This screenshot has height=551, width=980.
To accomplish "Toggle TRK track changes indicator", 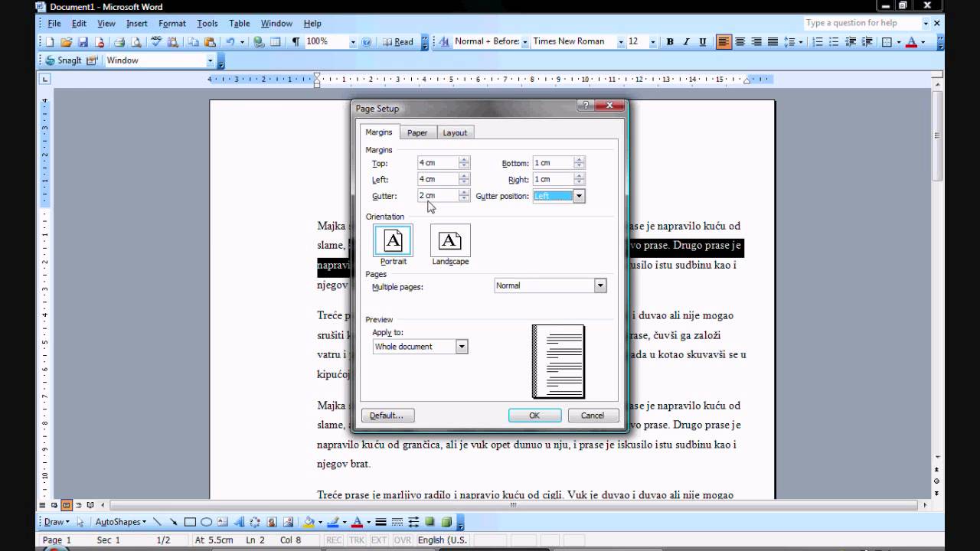I will pyautogui.click(x=357, y=540).
